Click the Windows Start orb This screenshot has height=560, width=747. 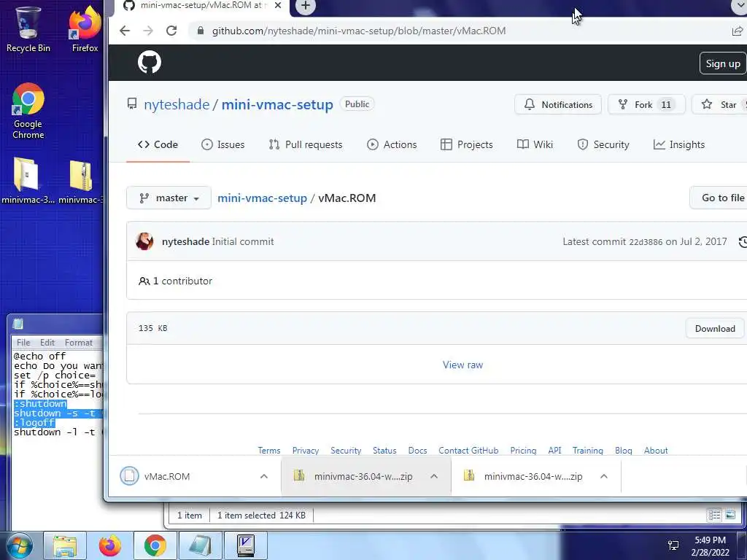pyautogui.click(x=19, y=545)
